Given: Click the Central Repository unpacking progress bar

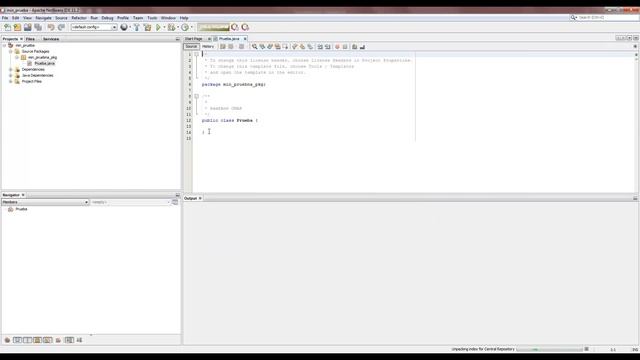Looking at the screenshot, I should [x=549, y=349].
